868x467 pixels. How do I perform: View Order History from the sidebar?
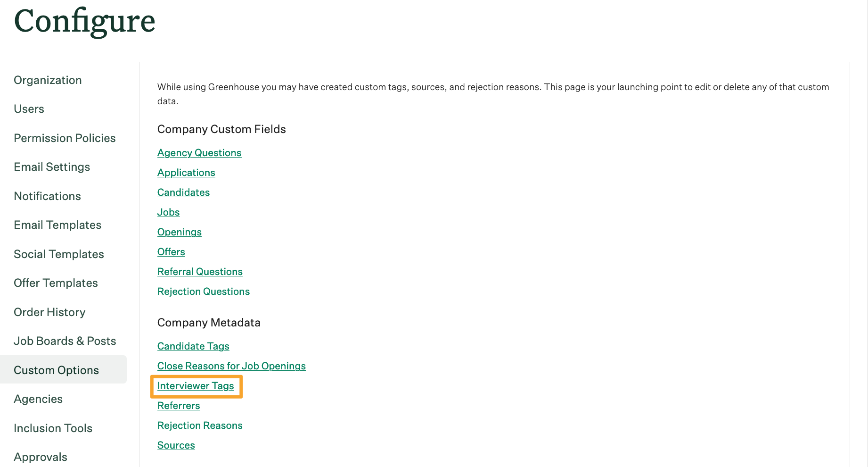click(49, 312)
